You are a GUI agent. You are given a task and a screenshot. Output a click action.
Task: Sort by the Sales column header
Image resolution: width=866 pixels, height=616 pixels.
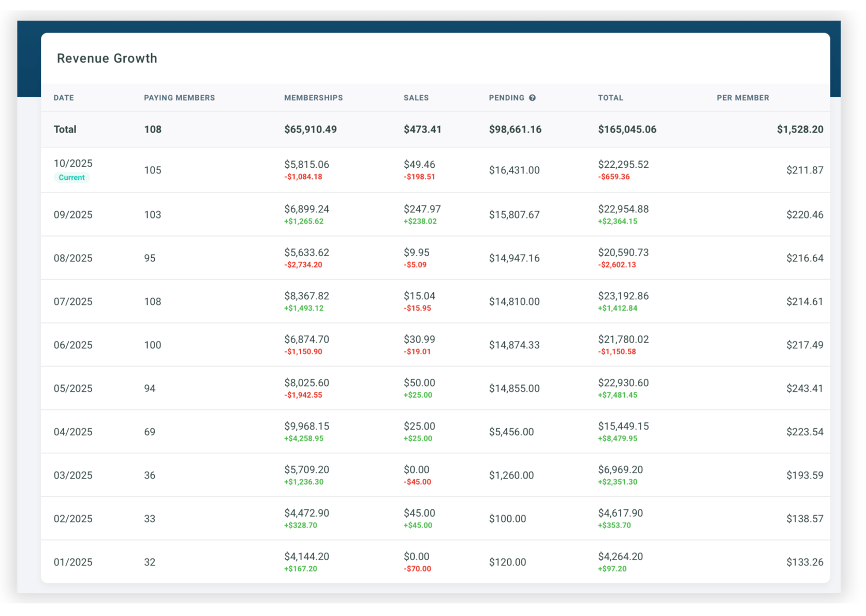coord(416,97)
